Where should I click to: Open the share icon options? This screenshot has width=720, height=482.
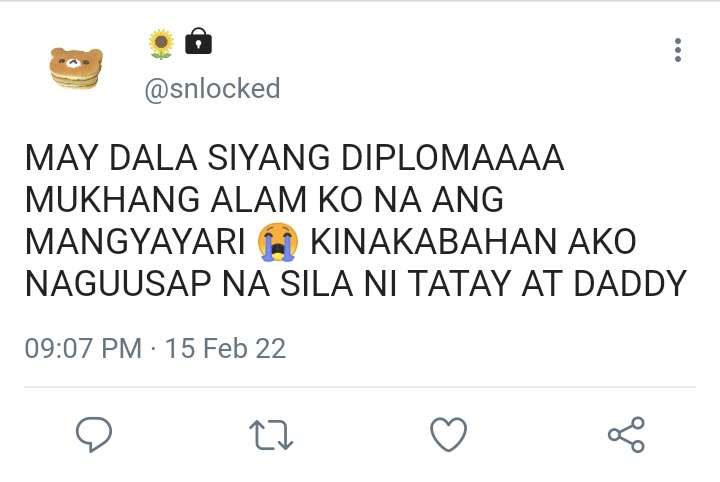pos(626,434)
